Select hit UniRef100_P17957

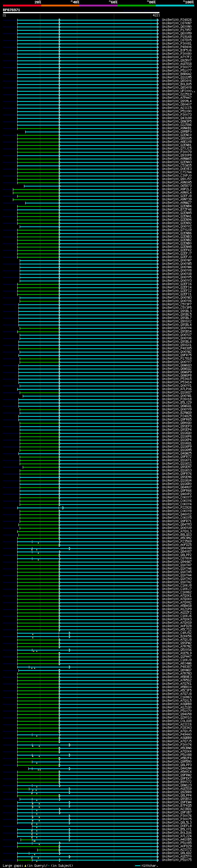point(176,30)
